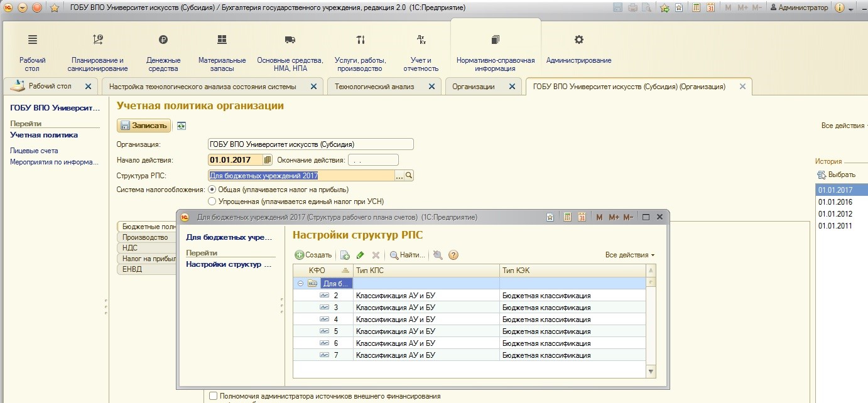The image size is (868, 403).
Task: Select Упрощенная tax system radio button
Action: click(x=212, y=201)
